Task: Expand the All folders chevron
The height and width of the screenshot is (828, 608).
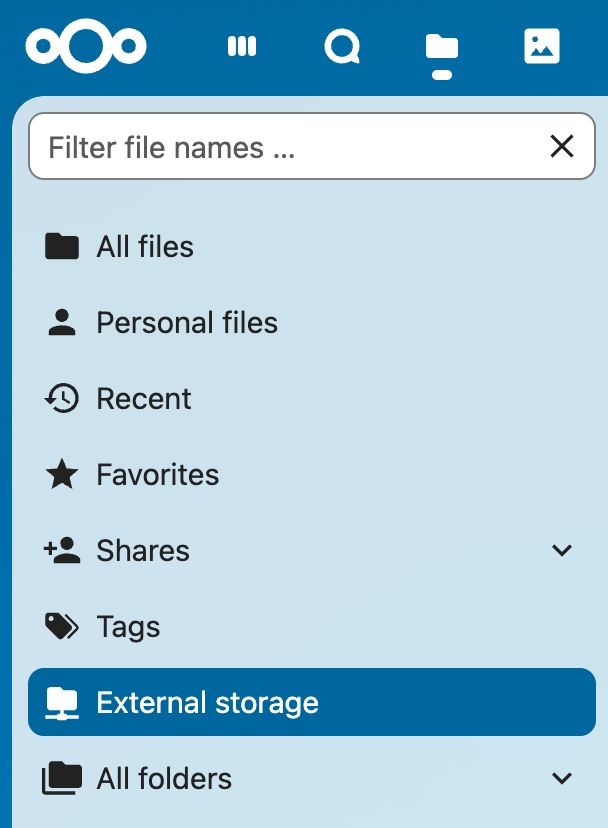Action: tap(562, 779)
